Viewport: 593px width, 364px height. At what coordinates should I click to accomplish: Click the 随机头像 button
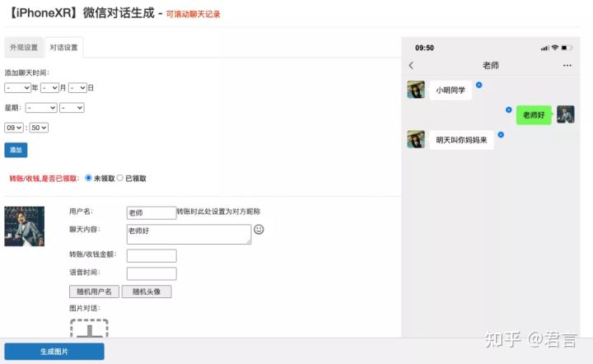point(147,292)
